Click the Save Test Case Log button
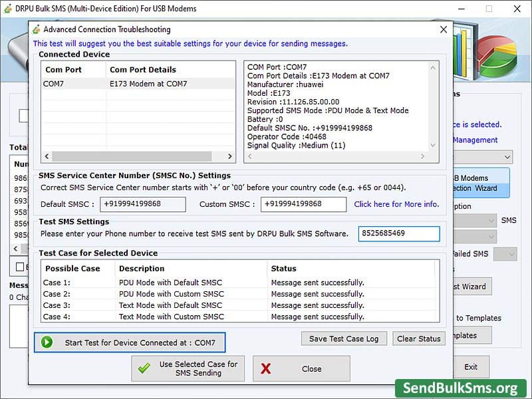Viewport: 532px width, 399px height. click(344, 338)
